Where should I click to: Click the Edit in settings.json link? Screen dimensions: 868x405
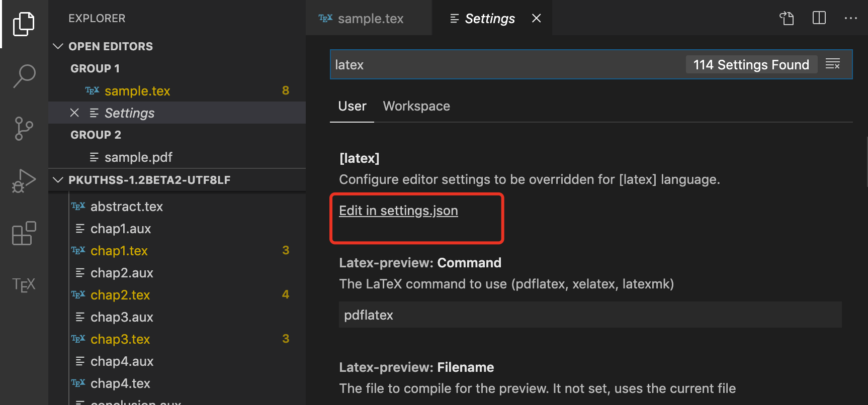[398, 211]
